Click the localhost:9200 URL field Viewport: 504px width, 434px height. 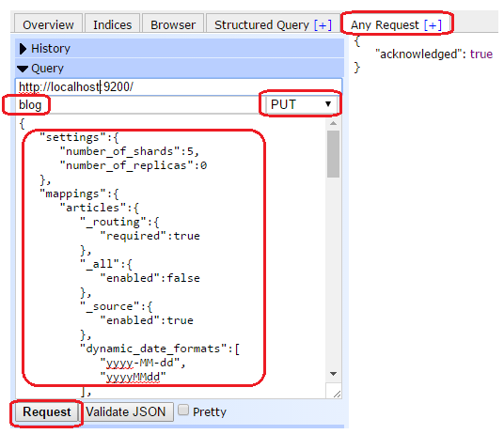[x=179, y=86]
